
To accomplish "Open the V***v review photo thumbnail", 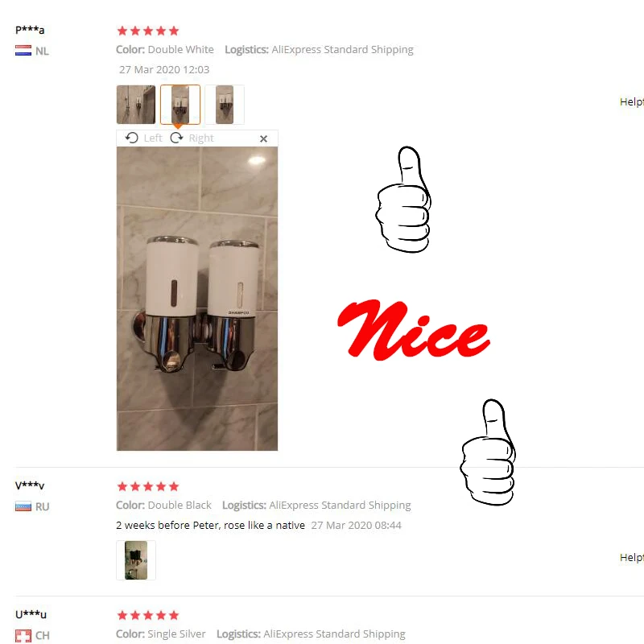I will (x=136, y=560).
